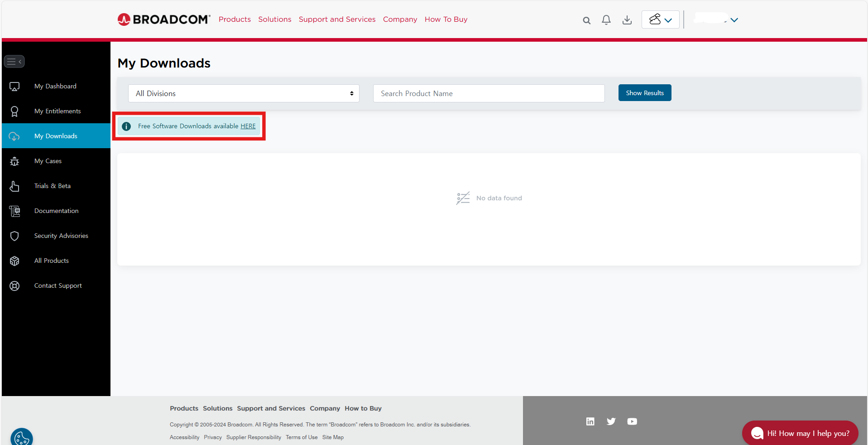Click the Contact Support lifebuoy icon
Image resolution: width=868 pixels, height=445 pixels.
[x=14, y=285]
